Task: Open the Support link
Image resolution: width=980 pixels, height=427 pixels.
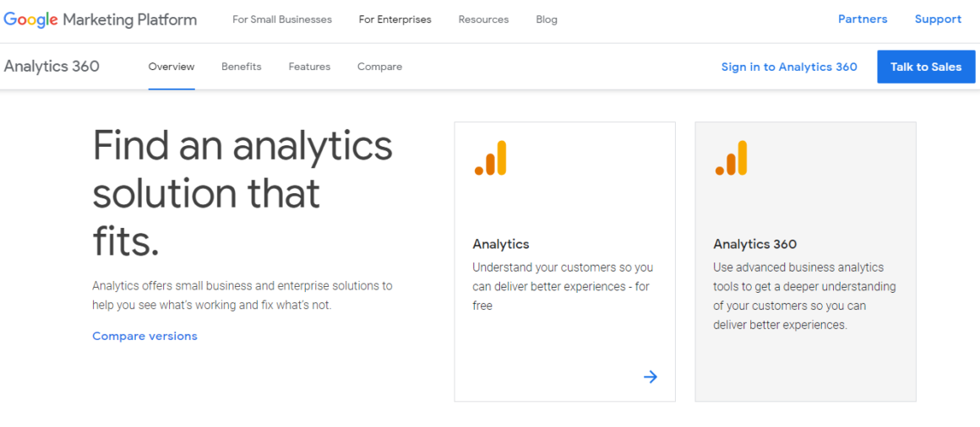Action: (938, 19)
